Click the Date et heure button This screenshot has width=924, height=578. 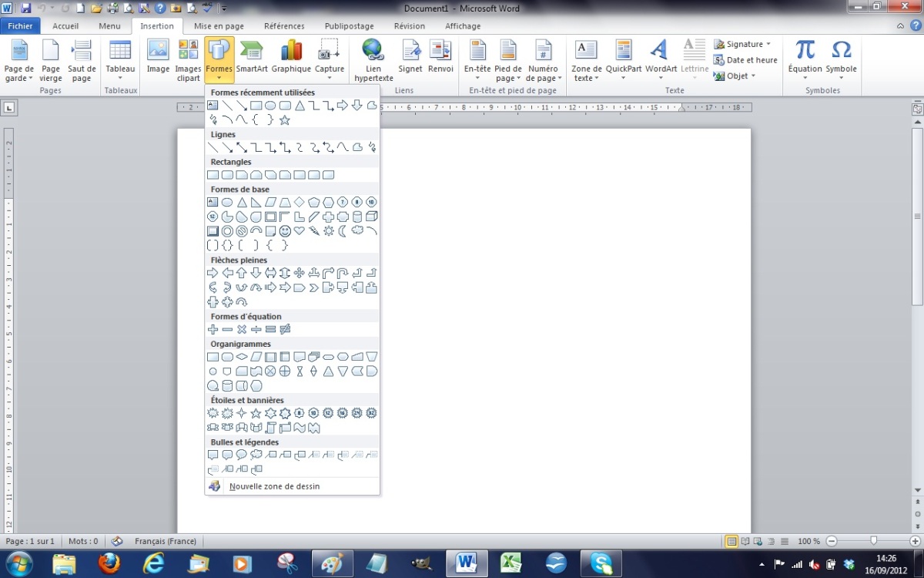[745, 60]
